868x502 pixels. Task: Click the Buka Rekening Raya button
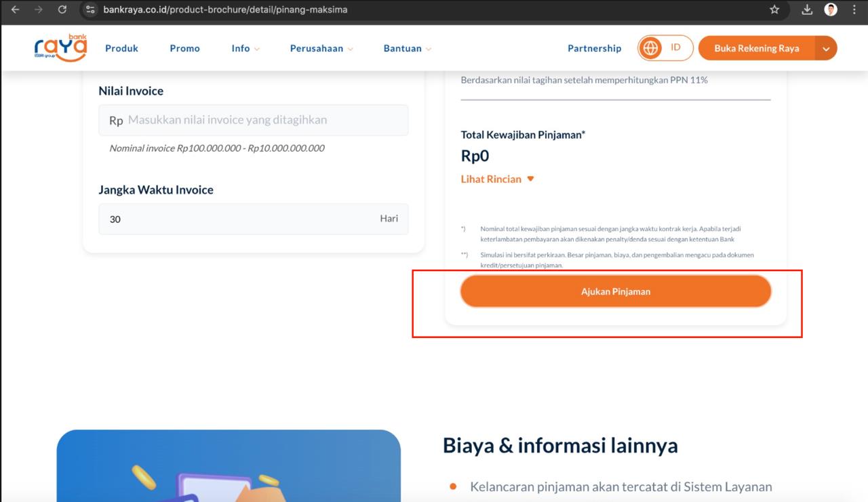click(x=756, y=48)
